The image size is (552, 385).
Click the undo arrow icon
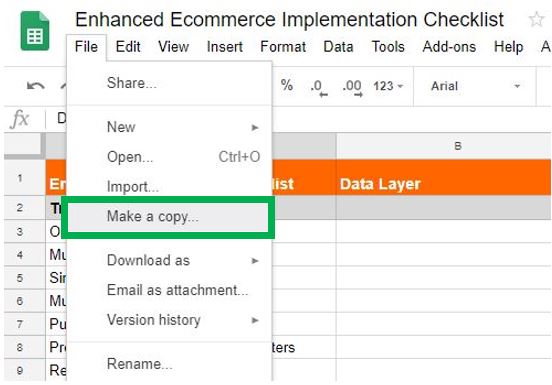click(36, 86)
